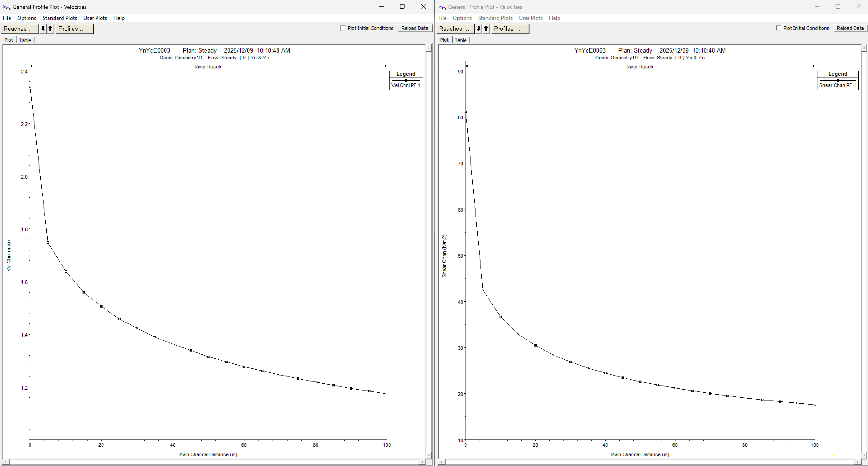Open the Help menu in right window
Screen dimensions: 868x466
click(x=555, y=18)
